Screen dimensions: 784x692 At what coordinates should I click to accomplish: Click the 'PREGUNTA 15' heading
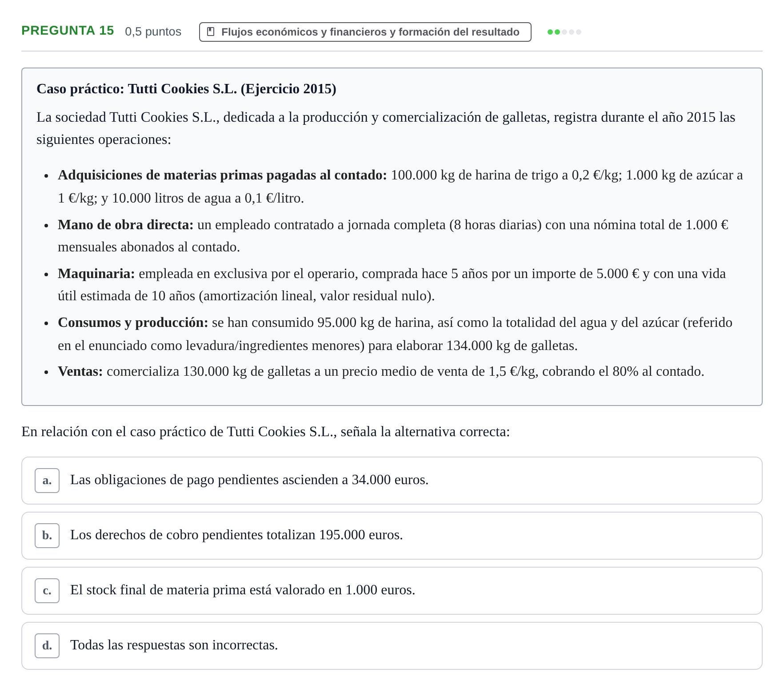coord(68,31)
